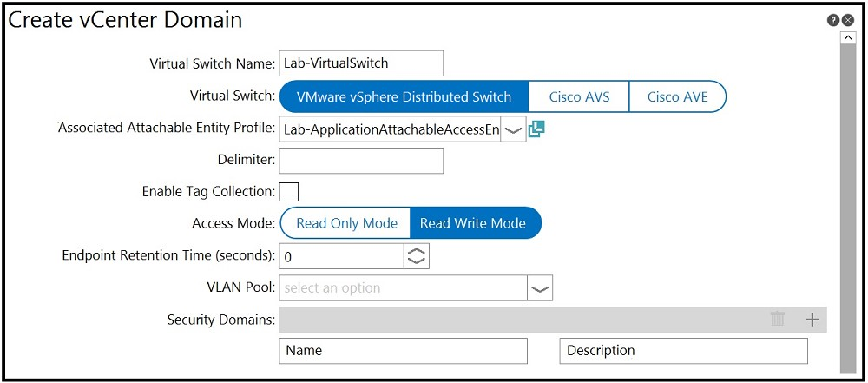Select Read Write Mode access
The width and height of the screenshot is (868, 383).
pos(473,223)
